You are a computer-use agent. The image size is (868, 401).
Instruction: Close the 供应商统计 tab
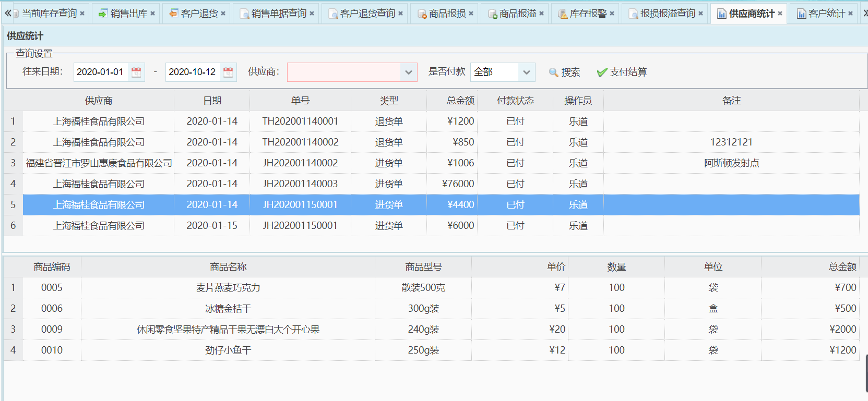point(780,14)
